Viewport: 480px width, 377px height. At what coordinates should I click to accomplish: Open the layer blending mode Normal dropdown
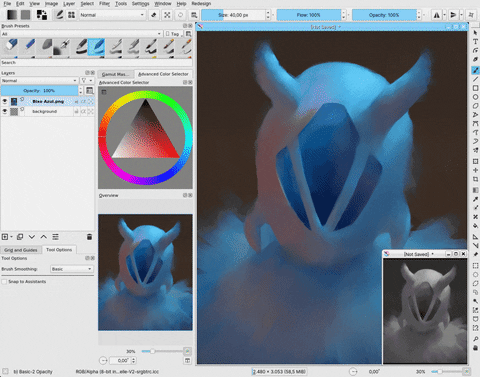coord(39,80)
